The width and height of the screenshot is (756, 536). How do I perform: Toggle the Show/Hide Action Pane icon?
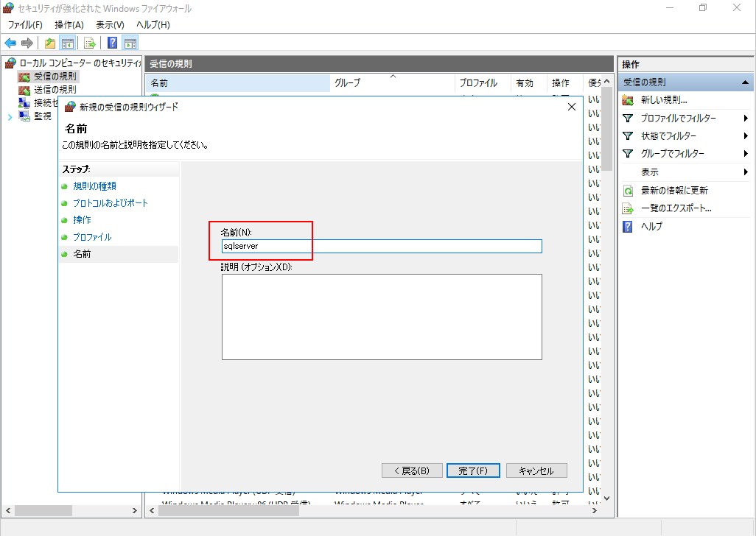[130, 43]
